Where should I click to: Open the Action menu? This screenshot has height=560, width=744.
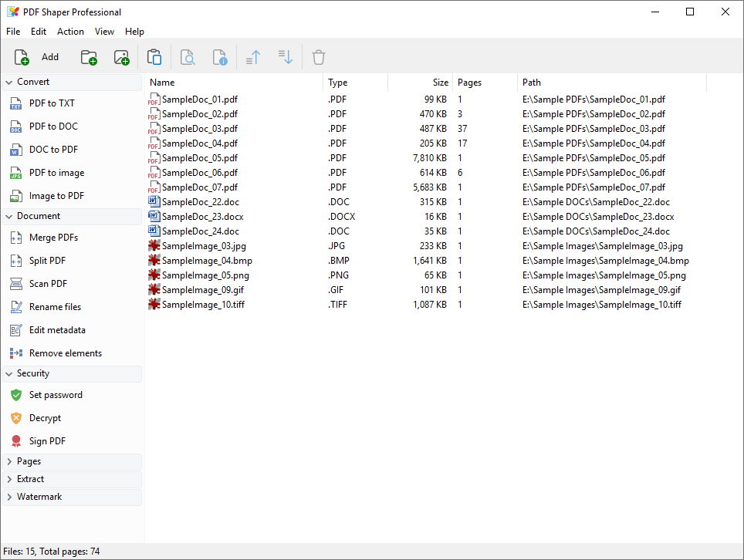tap(70, 32)
